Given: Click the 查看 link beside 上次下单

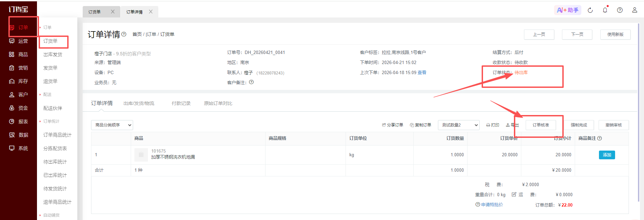Looking at the screenshot, I should click(x=422, y=72).
